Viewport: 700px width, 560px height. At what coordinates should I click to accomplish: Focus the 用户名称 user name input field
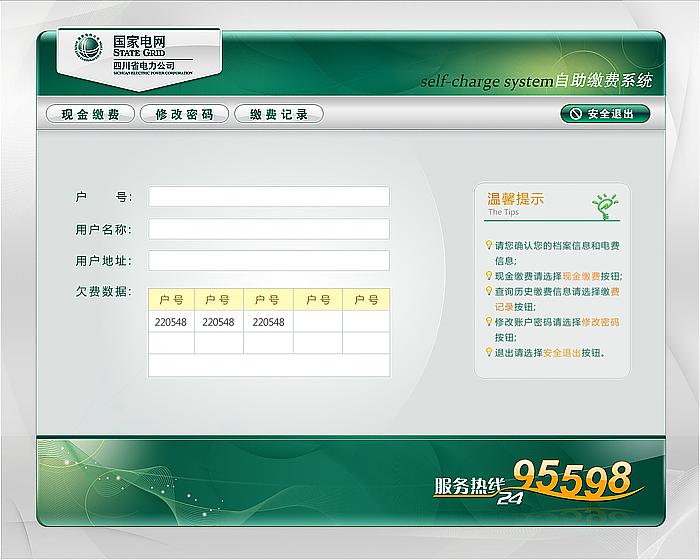[269, 229]
